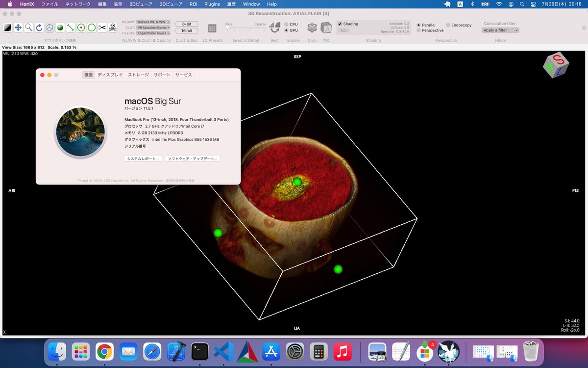Open the Opacity Logarithmic Inverse dropdown
The height and width of the screenshot is (368, 588).
[153, 33]
